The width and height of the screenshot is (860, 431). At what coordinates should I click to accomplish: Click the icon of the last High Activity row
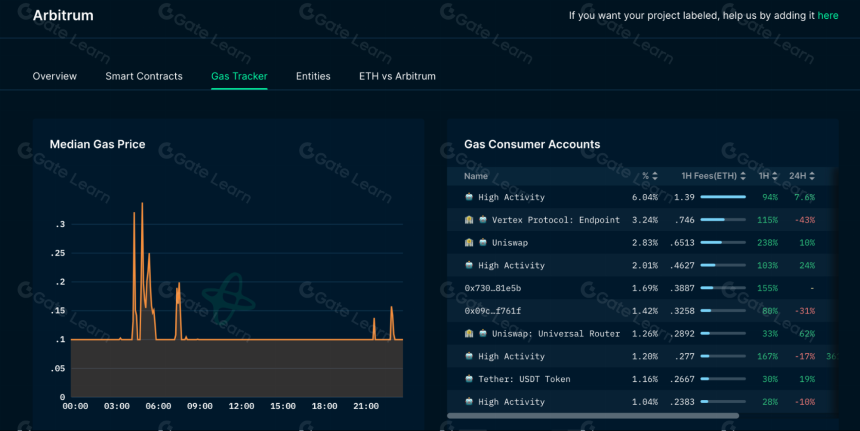pos(469,401)
